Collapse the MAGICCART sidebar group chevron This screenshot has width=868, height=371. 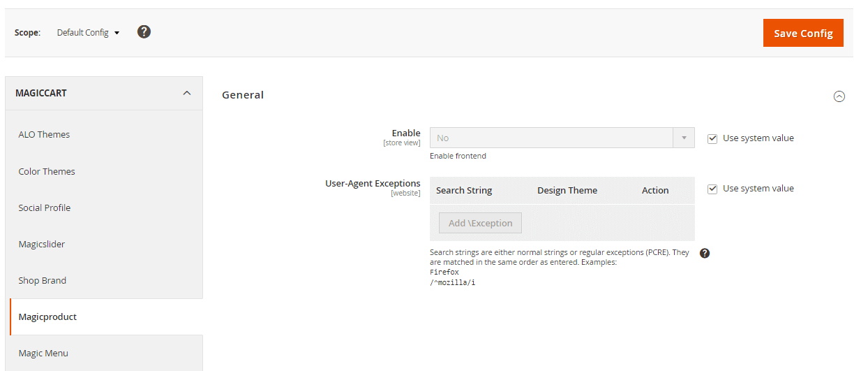(186, 93)
